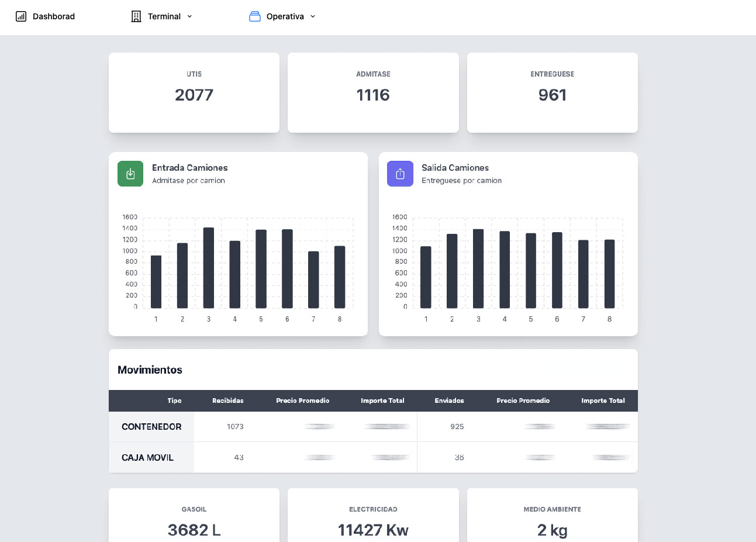This screenshot has width=756, height=542.
Task: Select the ENTREGUESE card value 961
Action: coord(553,95)
